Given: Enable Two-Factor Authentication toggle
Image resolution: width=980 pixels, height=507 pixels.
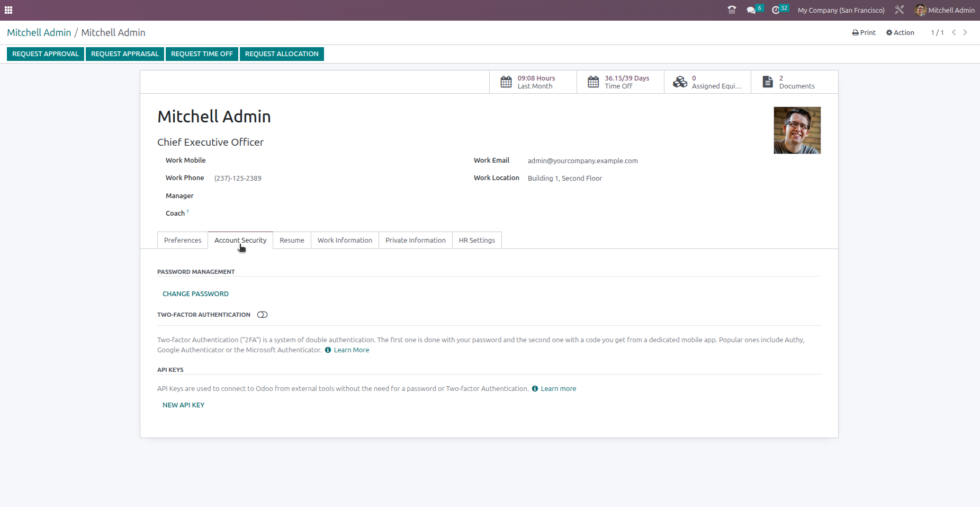Looking at the screenshot, I should 262,314.
